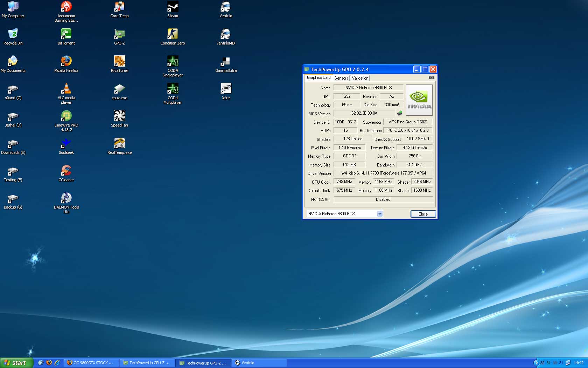Viewport: 588px width, 368px height.
Task: Open the s0und (C) drive shortcut
Action: click(x=13, y=91)
